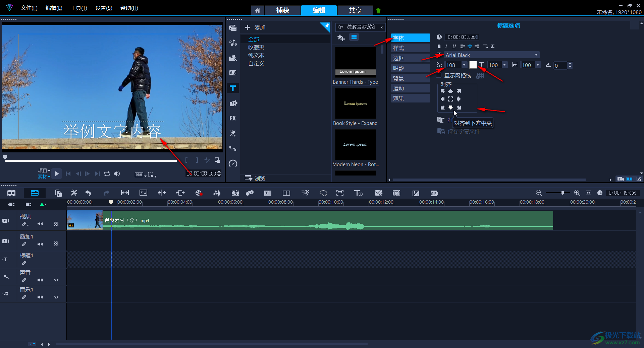Align title to top left corner
This screenshot has width=644, height=348.
442,91
